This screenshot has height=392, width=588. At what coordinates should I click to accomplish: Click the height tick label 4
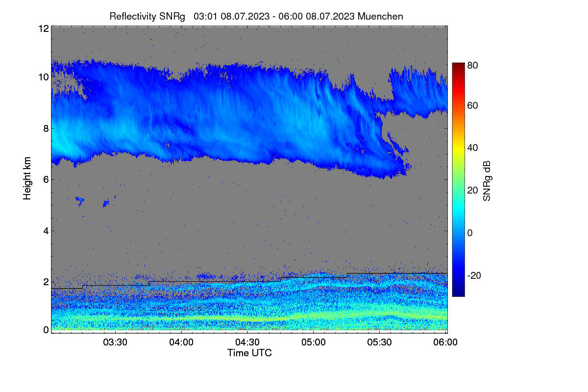click(46, 231)
